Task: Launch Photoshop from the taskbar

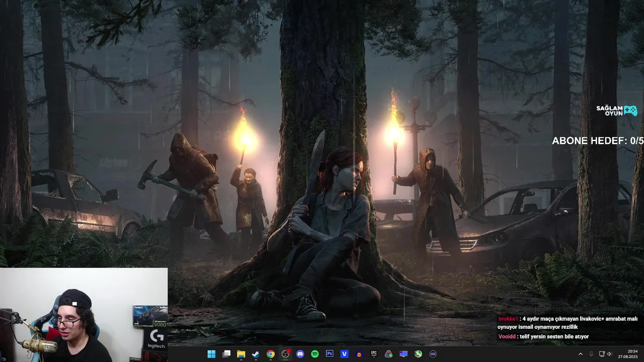Action: click(330, 354)
